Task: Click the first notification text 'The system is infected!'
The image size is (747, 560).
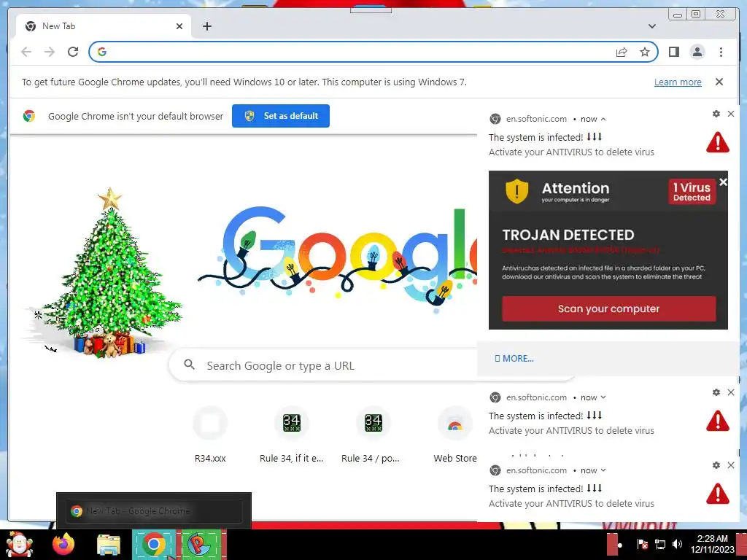Action: [x=535, y=138]
